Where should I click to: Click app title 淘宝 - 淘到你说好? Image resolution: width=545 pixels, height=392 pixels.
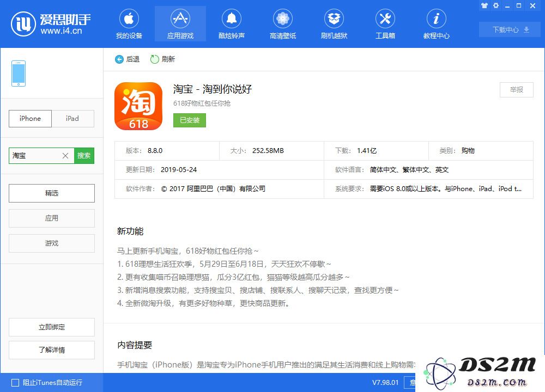213,89
